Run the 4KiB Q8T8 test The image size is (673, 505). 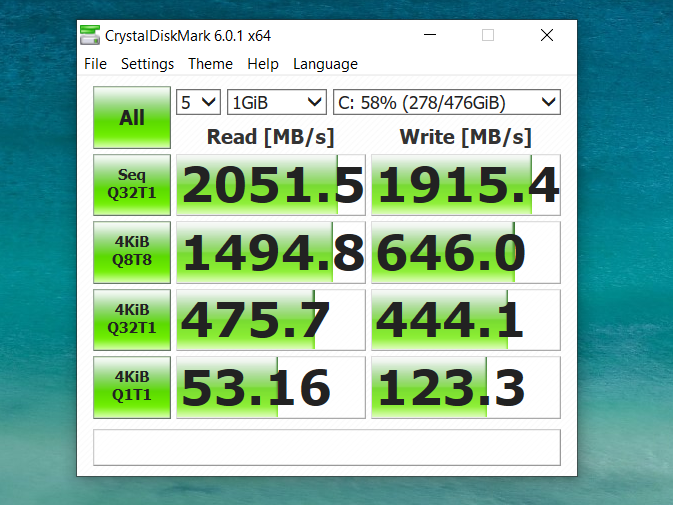pyautogui.click(x=132, y=252)
